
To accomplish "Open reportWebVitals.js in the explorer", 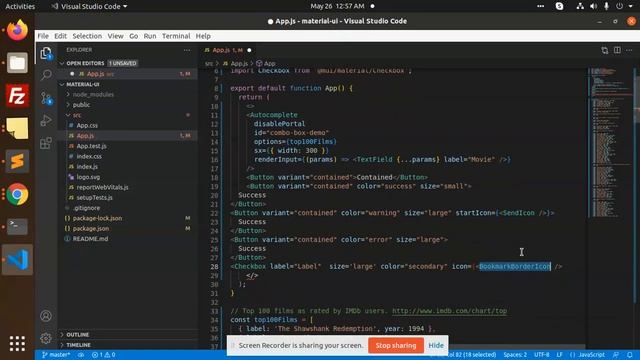I will pos(102,187).
